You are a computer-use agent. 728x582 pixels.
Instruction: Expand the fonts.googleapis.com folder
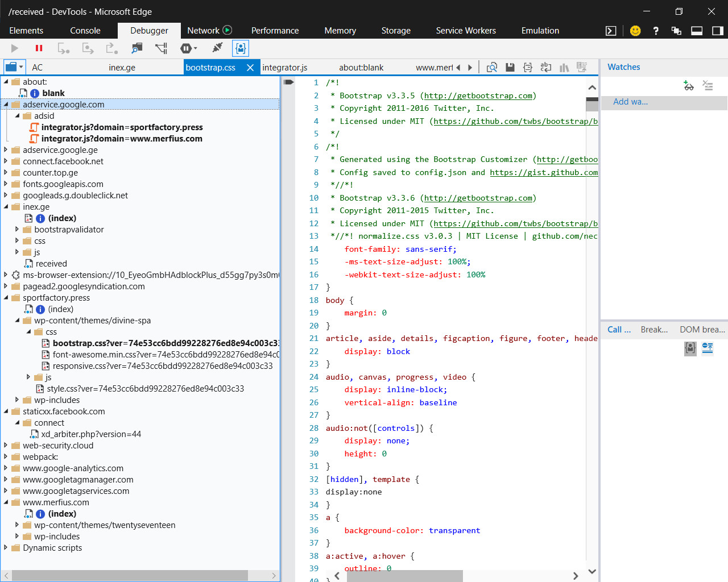point(6,184)
